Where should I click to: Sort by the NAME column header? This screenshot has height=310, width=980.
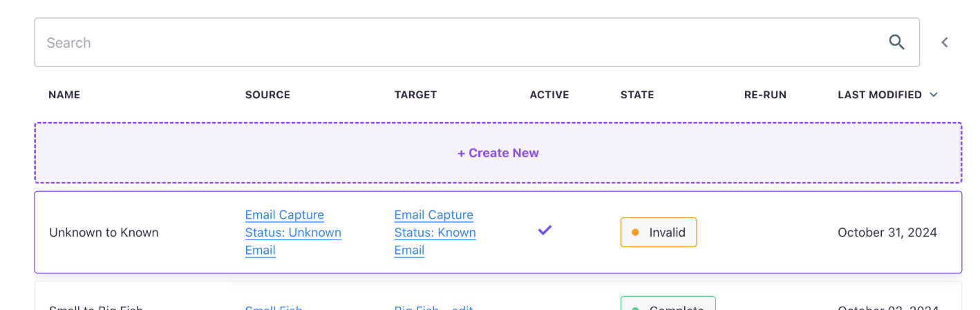coord(64,95)
